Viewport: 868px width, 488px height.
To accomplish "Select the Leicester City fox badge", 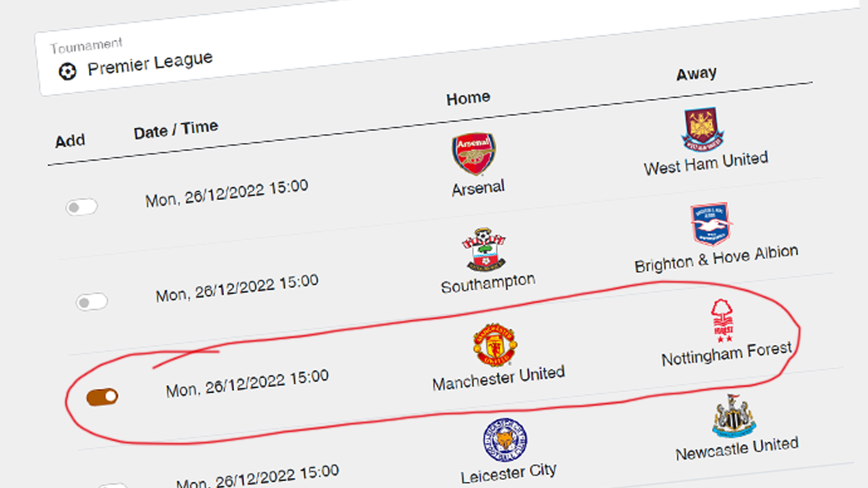I will [505, 441].
